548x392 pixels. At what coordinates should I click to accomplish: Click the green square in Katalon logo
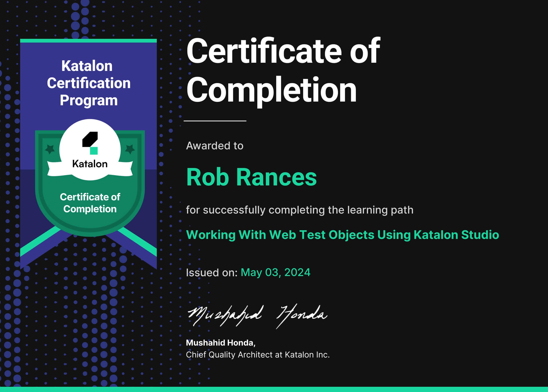coord(94,151)
